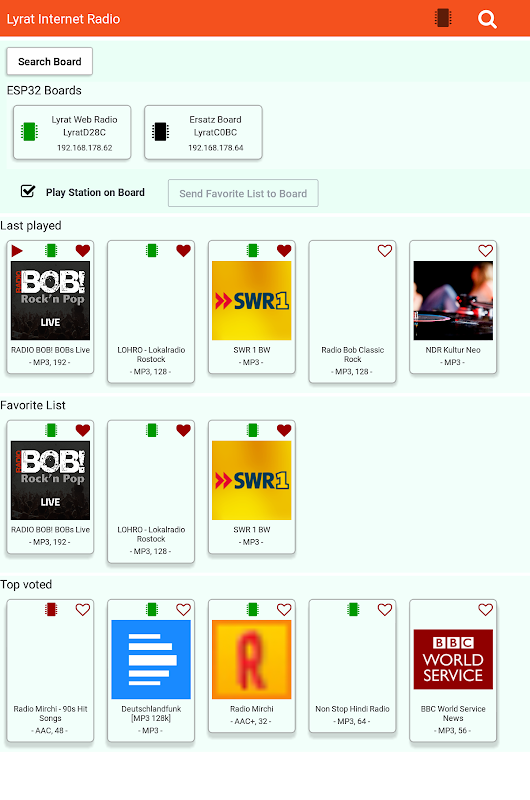Click the Lyrat Internet Radio title

63,19
